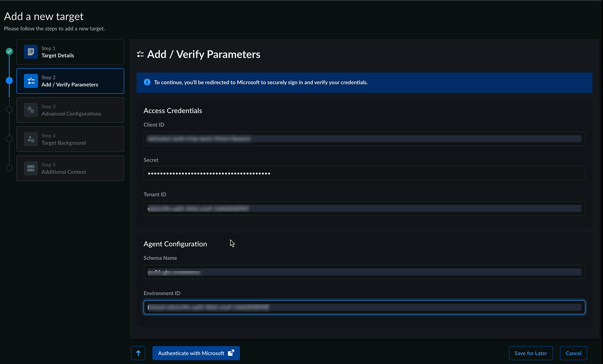The image size is (603, 364).
Task: Click the external link icon on Authenticate button
Action: pos(231,353)
